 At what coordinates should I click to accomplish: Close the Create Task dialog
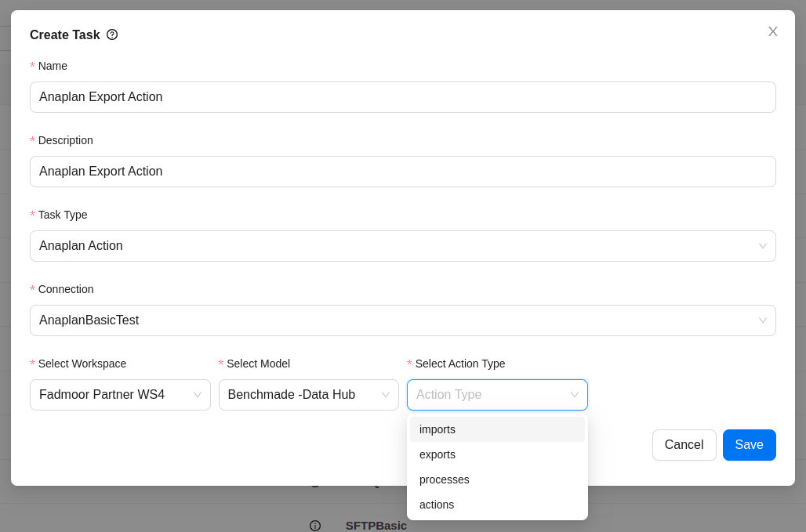772,31
